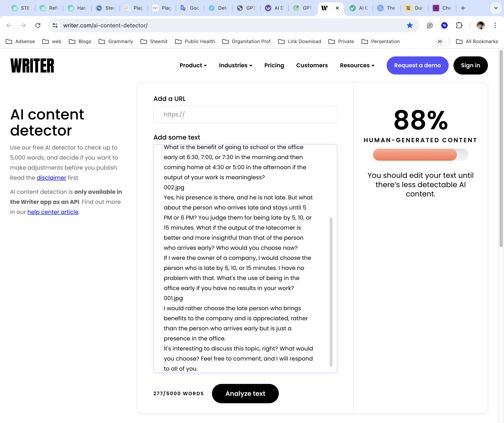Open the user profile avatar
The height and width of the screenshot is (423, 504).
480,25
